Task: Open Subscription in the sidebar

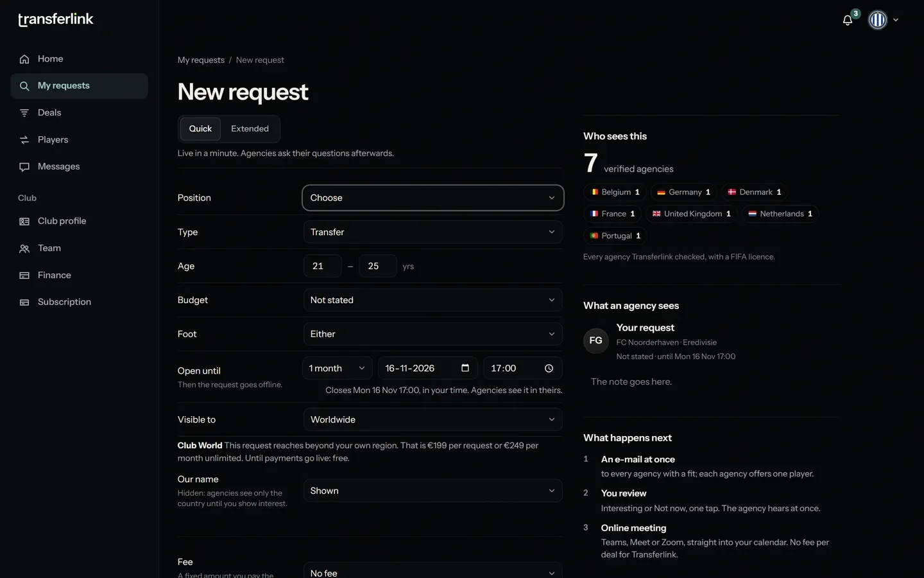Action: pos(79,302)
